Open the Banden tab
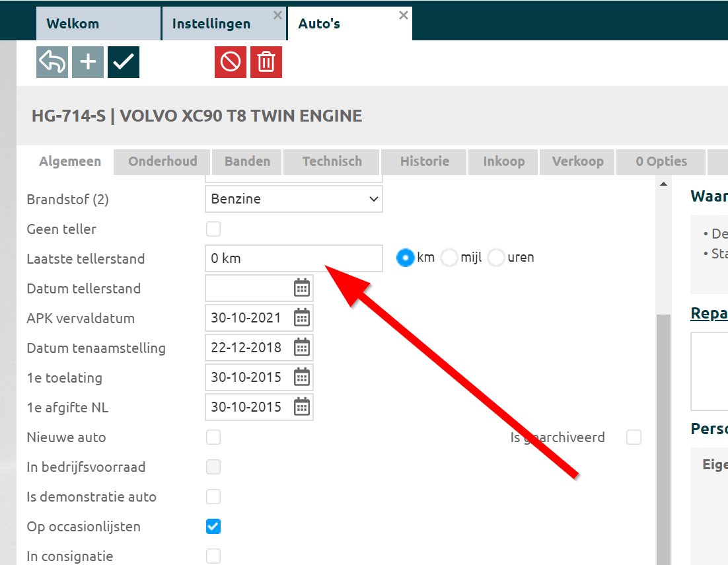728x565 pixels. 247,161
